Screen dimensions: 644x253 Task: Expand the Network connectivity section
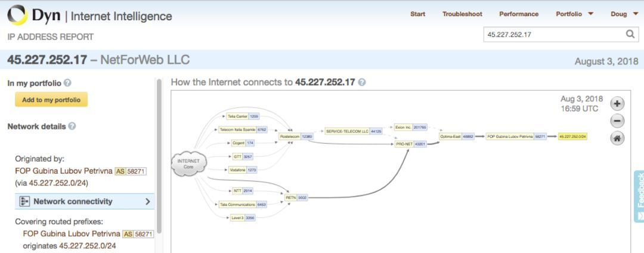coord(85,201)
